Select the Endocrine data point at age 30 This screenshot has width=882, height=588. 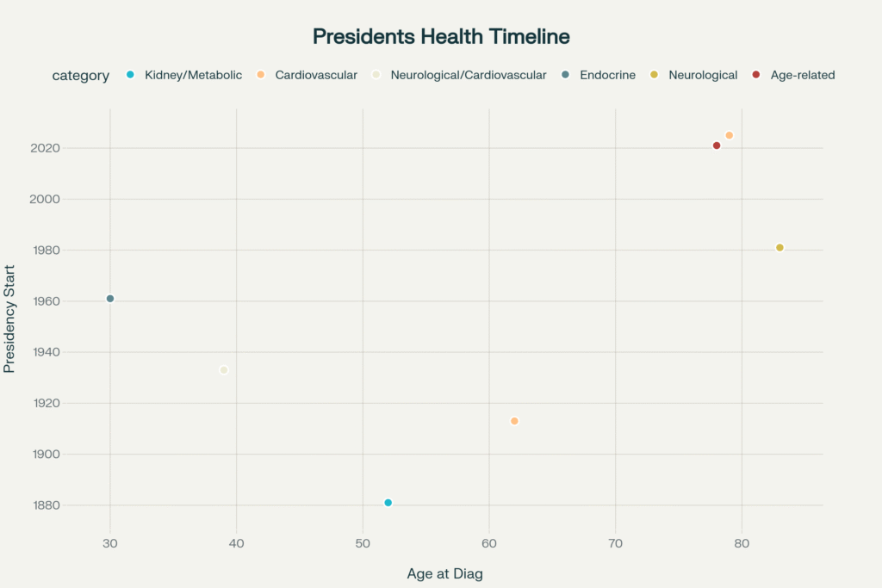coord(110,299)
